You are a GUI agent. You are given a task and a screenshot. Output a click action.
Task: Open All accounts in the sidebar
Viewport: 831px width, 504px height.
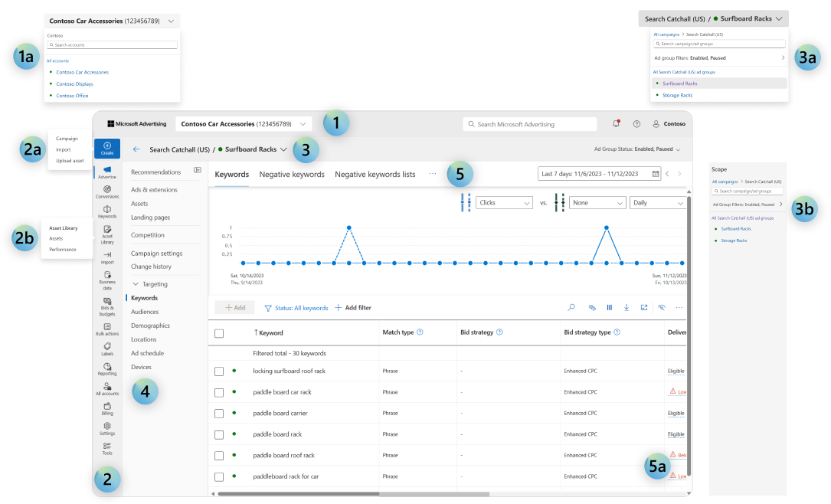coord(107,390)
